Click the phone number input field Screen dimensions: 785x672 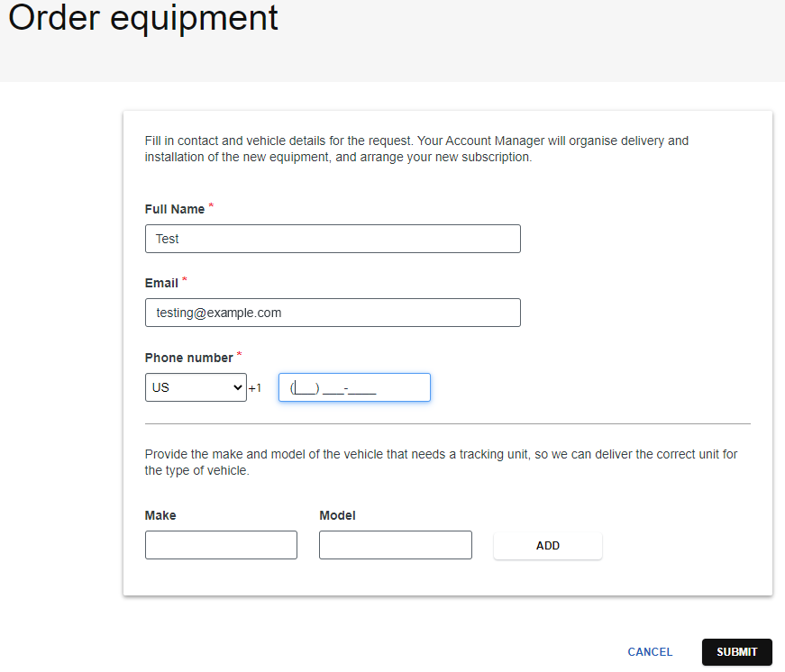click(x=354, y=387)
